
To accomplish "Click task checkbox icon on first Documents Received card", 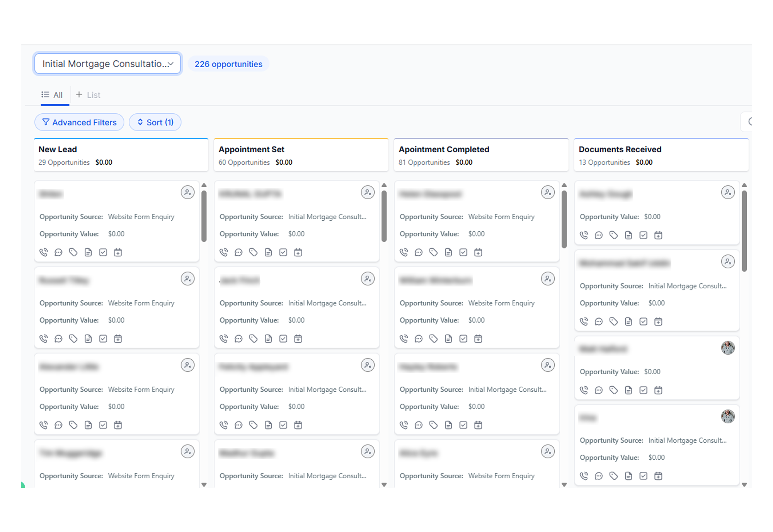I will [x=643, y=235].
